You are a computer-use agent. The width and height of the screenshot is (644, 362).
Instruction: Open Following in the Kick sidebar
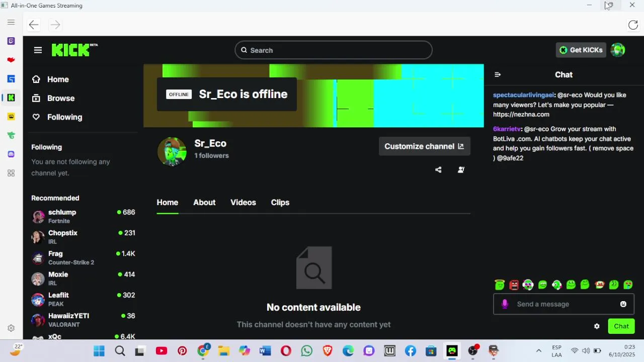(57, 117)
